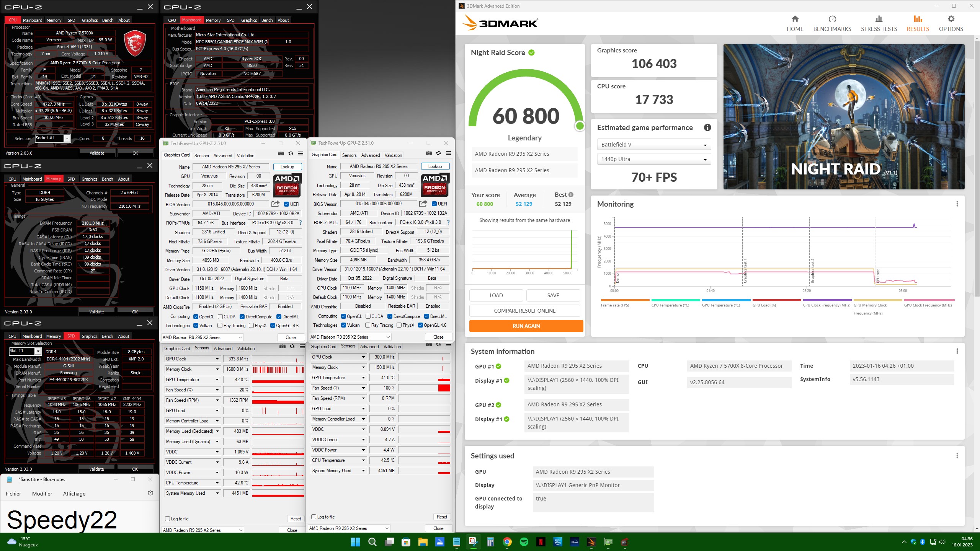Open File Explorer from the taskbar
The height and width of the screenshot is (551, 980).
click(423, 542)
